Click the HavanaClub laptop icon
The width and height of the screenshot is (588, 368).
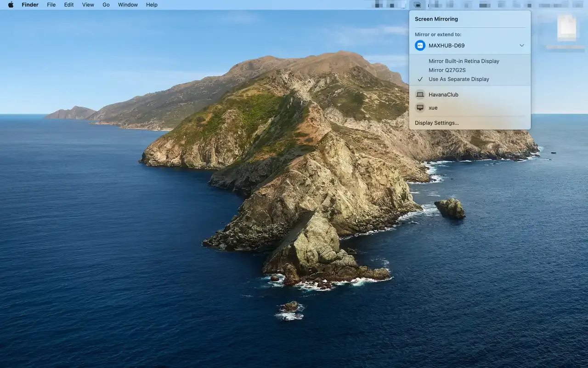tap(420, 94)
